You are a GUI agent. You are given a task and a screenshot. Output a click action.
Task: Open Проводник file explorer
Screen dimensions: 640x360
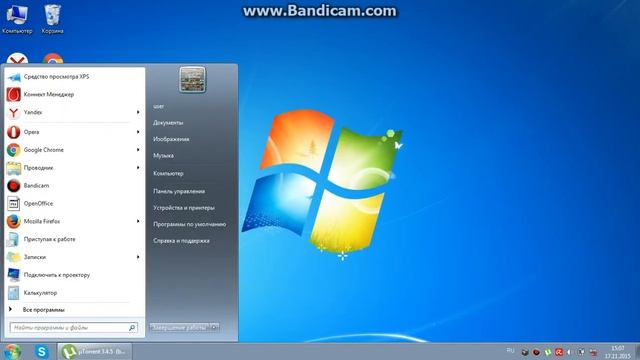coord(74,168)
